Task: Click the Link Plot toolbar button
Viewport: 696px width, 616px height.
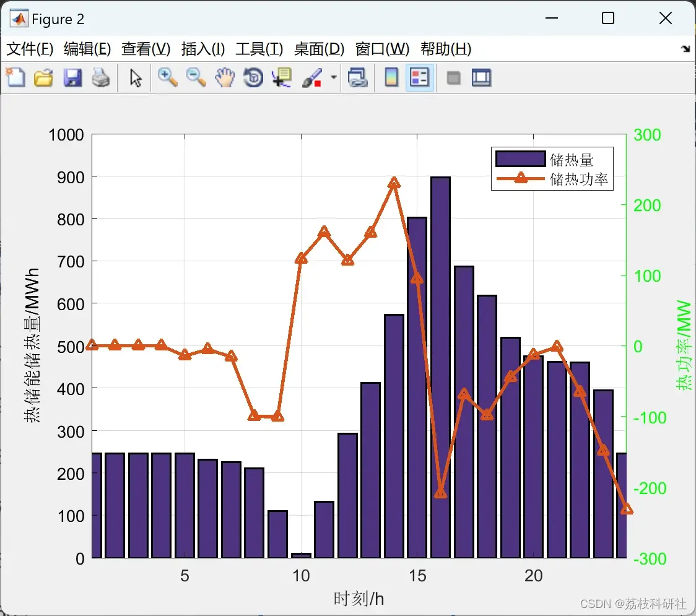Action: click(357, 77)
